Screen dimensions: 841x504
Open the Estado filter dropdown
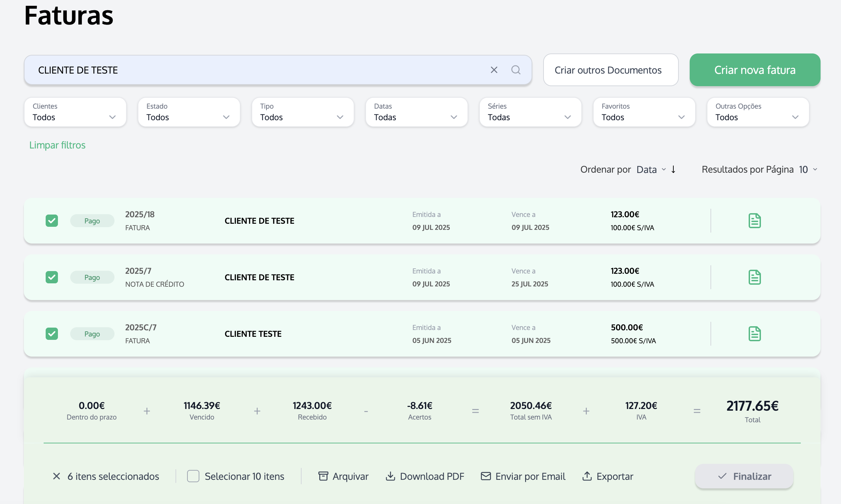click(189, 112)
